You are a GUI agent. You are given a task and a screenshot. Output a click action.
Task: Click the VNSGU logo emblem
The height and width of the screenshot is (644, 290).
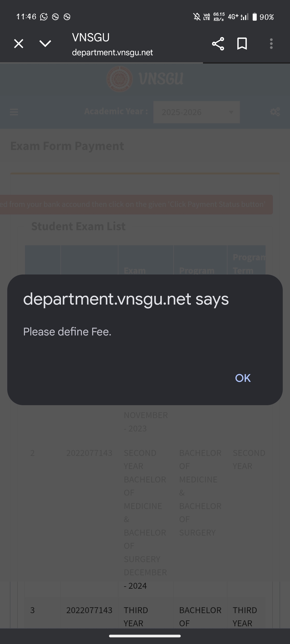pos(120,79)
